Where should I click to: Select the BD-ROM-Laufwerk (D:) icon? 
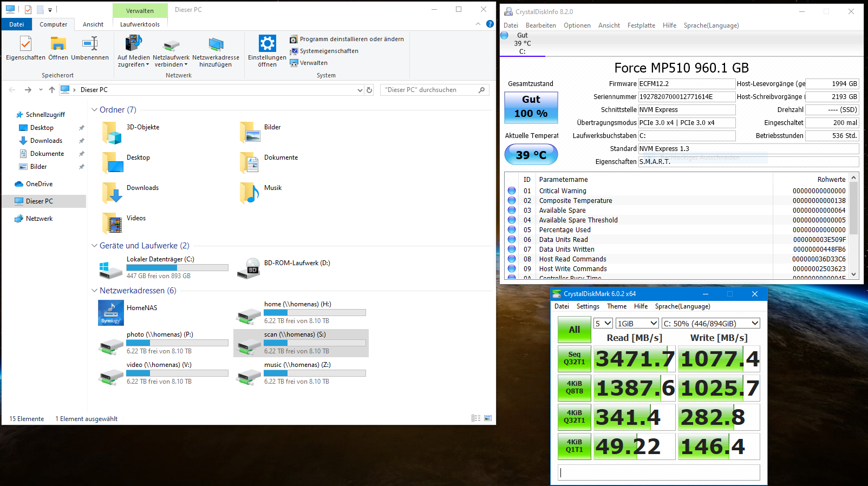pyautogui.click(x=249, y=268)
